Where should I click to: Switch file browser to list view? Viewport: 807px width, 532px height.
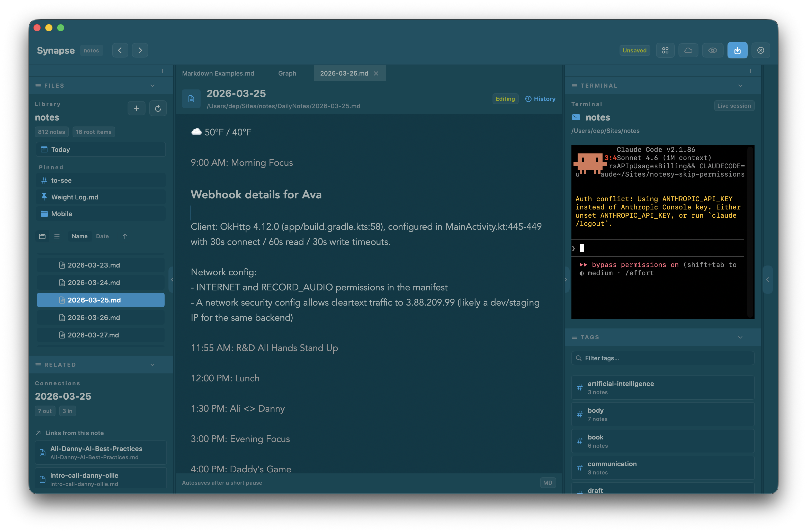[57, 236]
